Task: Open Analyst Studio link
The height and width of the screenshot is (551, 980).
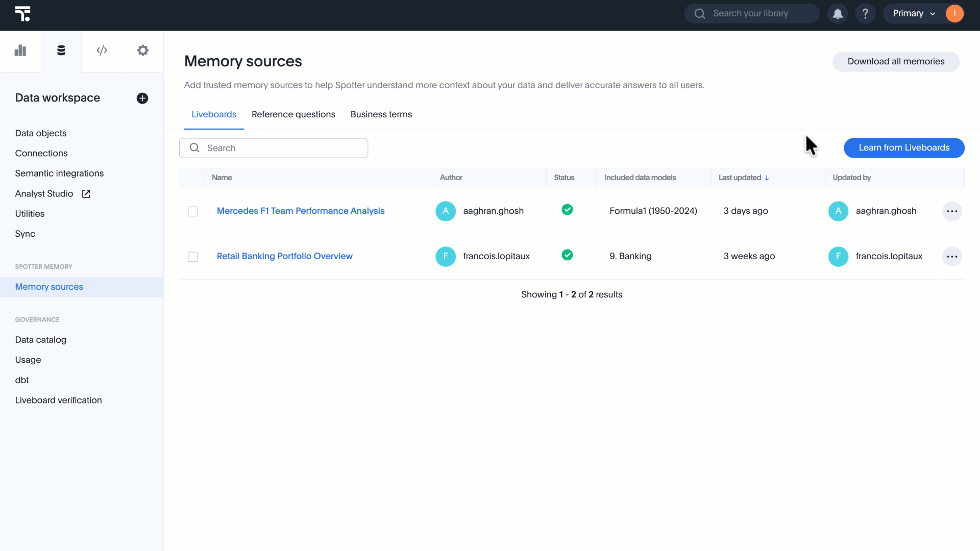Action: (x=44, y=194)
